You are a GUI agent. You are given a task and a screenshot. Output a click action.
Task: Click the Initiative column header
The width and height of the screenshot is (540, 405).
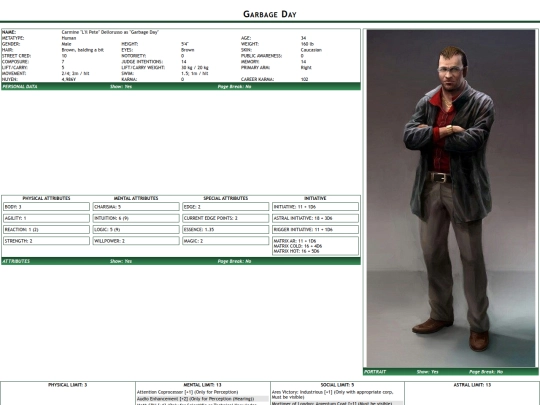pos(315,198)
